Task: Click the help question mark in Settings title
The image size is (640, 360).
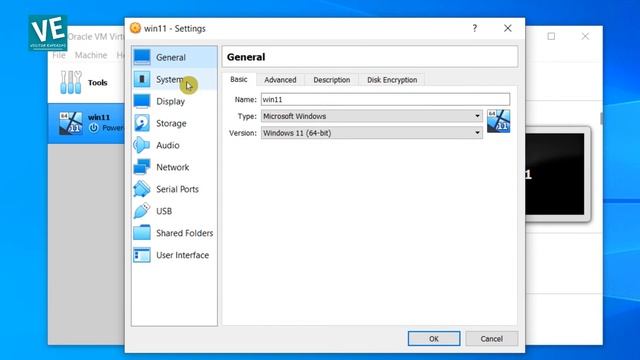Action: pos(475,28)
